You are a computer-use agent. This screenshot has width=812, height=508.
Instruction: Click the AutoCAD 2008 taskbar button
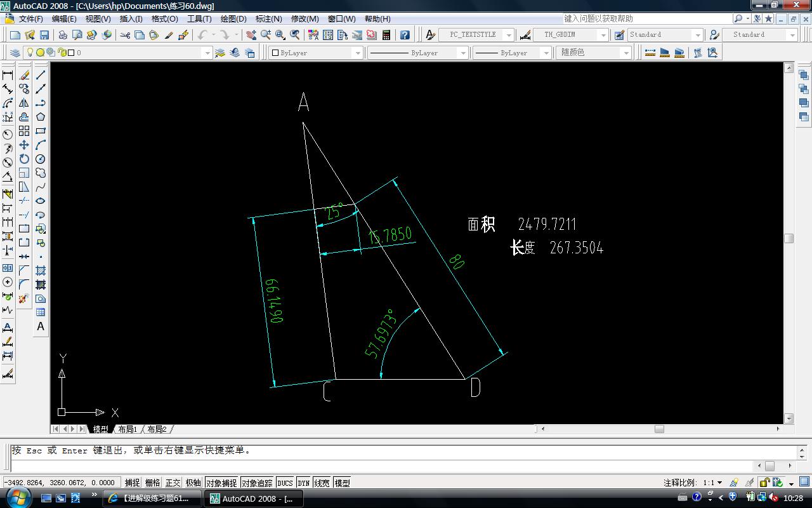252,498
